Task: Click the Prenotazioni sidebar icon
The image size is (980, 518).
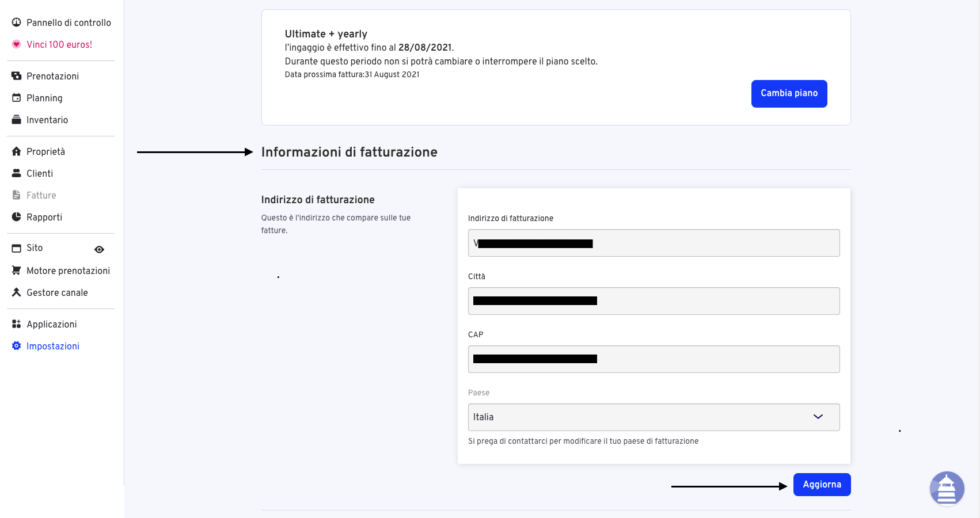Action: (16, 76)
